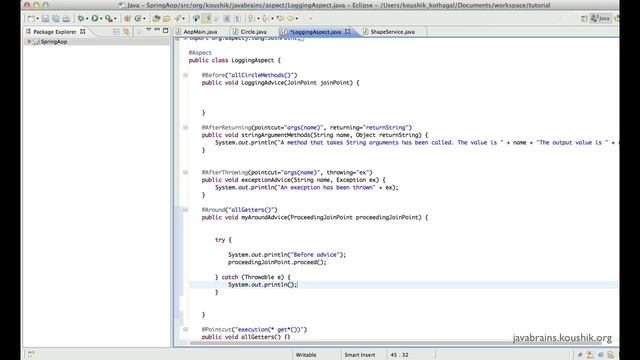The height and width of the screenshot is (360, 640).
Task: Start the Debug launch button
Action: point(81,18)
